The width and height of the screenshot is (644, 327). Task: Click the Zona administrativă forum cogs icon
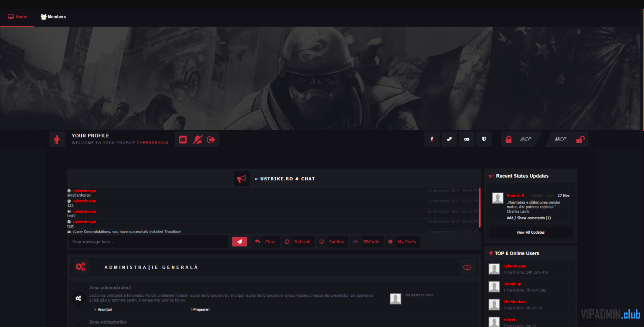(78, 298)
